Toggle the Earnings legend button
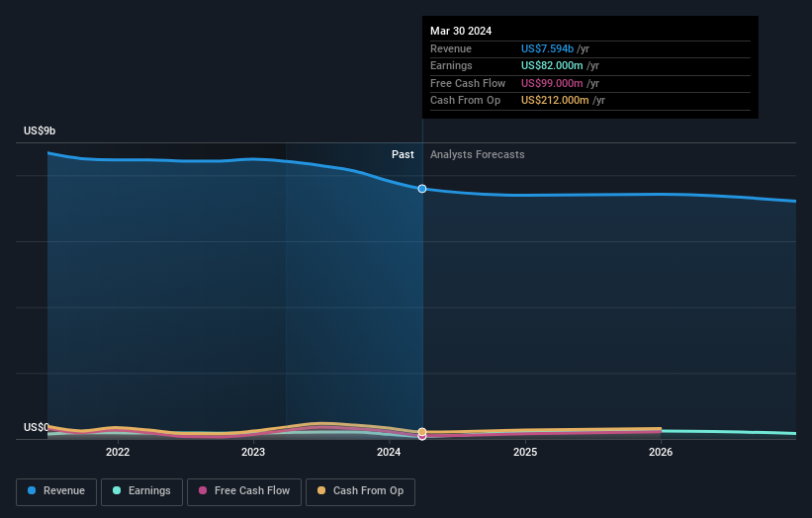The height and width of the screenshot is (518, 812). (141, 491)
